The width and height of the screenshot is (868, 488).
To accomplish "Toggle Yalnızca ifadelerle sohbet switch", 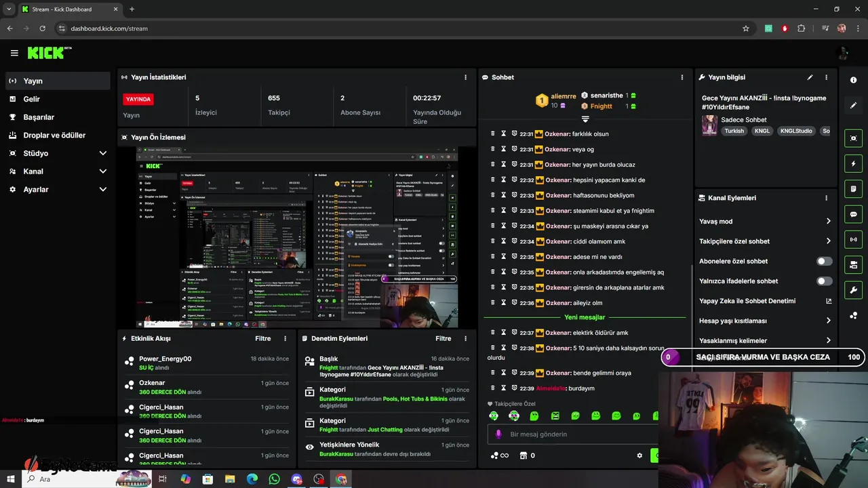I will pyautogui.click(x=824, y=281).
